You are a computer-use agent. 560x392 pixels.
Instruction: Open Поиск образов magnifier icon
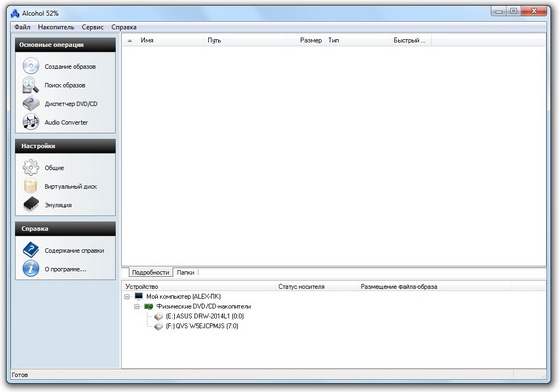coord(31,85)
